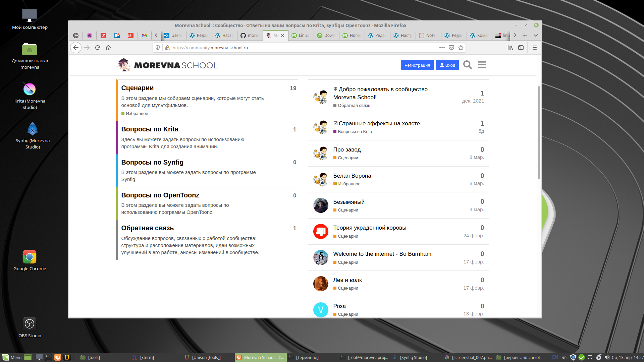Reload the current page

[x=98, y=48]
